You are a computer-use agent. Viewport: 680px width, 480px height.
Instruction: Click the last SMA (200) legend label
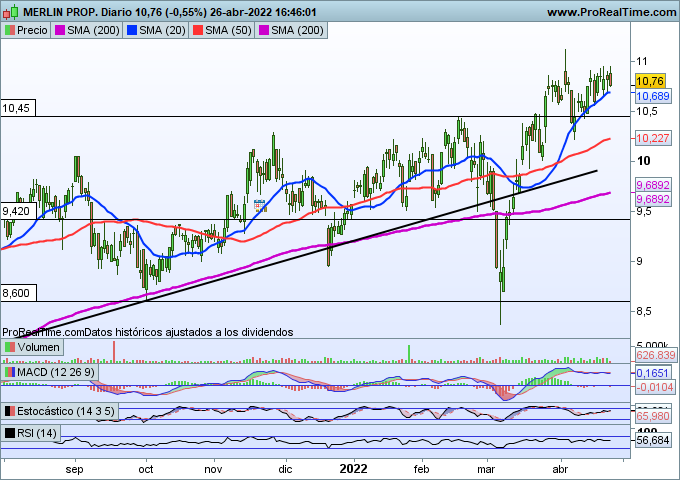point(297,30)
